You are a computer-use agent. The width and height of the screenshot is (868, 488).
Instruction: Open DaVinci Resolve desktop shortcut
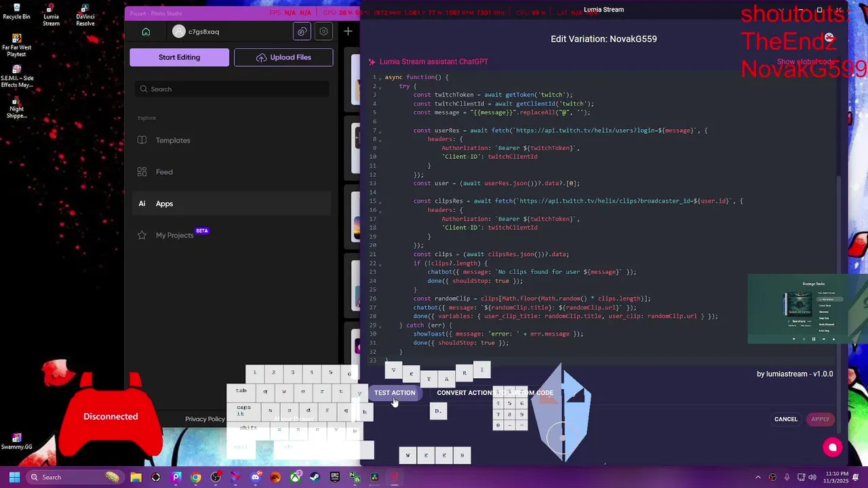(85, 15)
